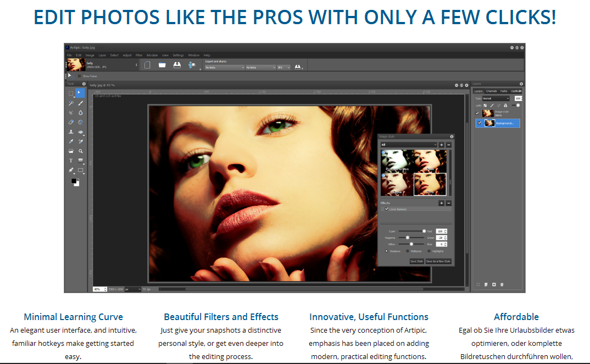
Task: Click the add layer mask icon
Action: [494, 284]
